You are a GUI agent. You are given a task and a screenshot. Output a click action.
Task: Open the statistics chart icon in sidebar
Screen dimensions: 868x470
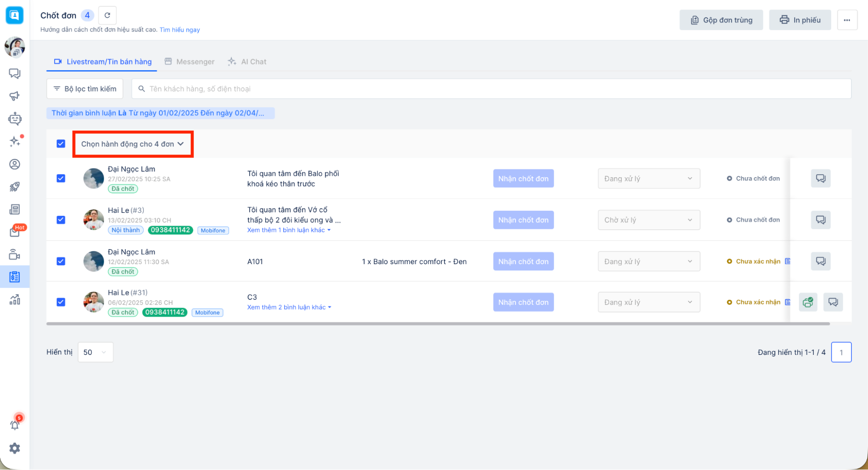click(15, 299)
